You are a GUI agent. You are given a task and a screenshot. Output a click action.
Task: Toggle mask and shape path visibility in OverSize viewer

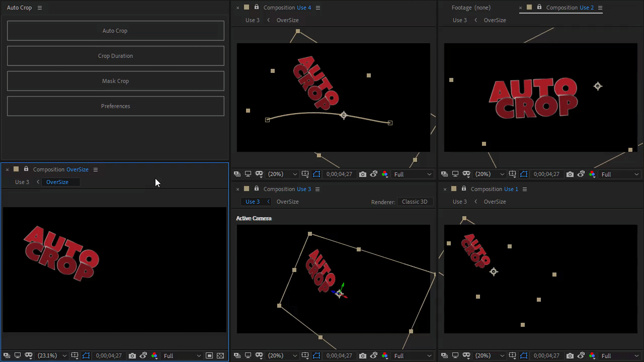pos(86,356)
